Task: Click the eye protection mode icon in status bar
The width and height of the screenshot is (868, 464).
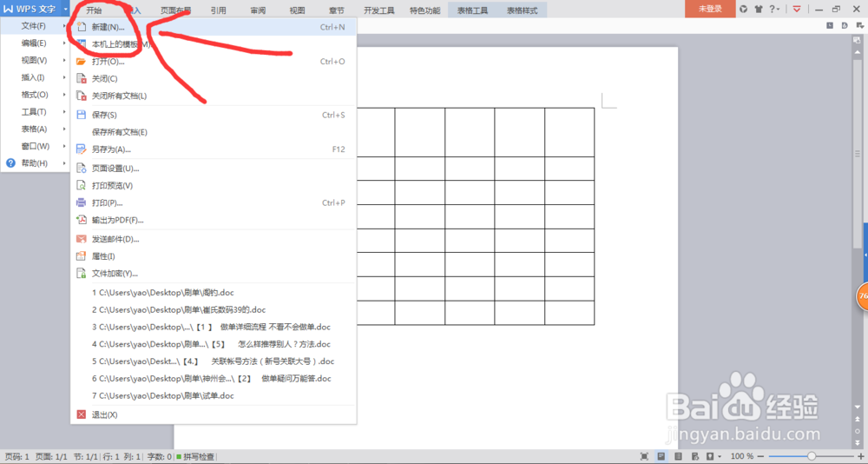Action: (710, 456)
